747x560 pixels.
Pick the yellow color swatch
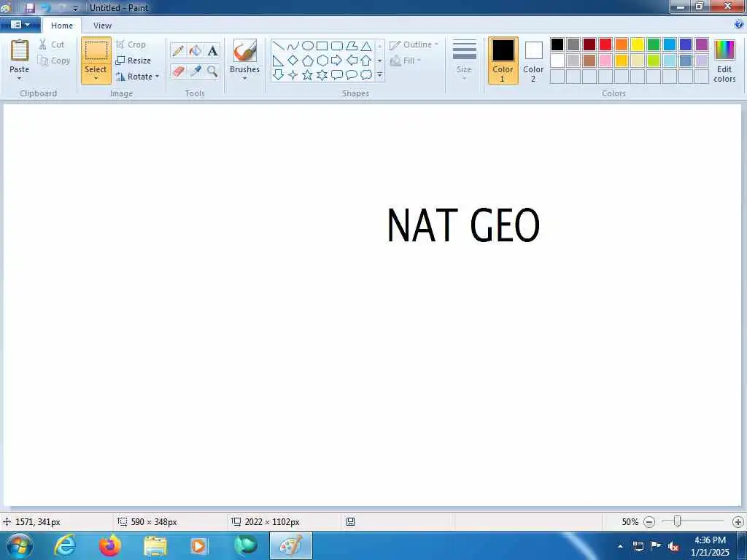pyautogui.click(x=638, y=44)
